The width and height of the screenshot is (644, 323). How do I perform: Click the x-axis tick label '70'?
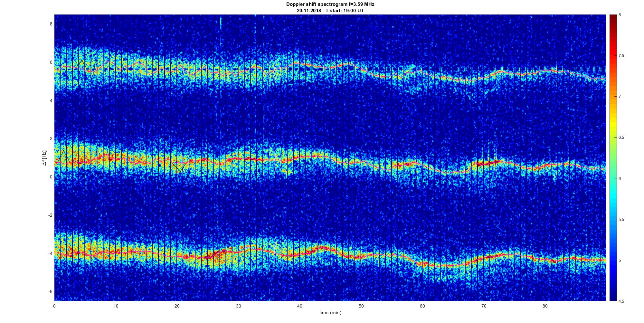[x=484, y=306]
